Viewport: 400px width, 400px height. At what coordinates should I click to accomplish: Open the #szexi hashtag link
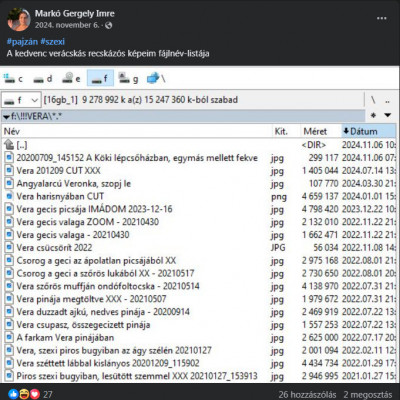pyautogui.click(x=52, y=42)
